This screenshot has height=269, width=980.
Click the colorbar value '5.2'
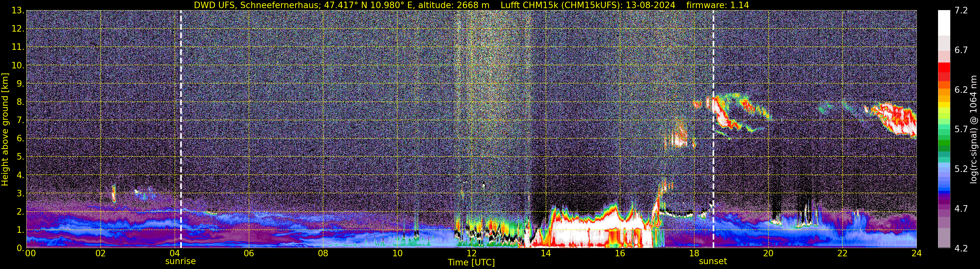click(961, 169)
